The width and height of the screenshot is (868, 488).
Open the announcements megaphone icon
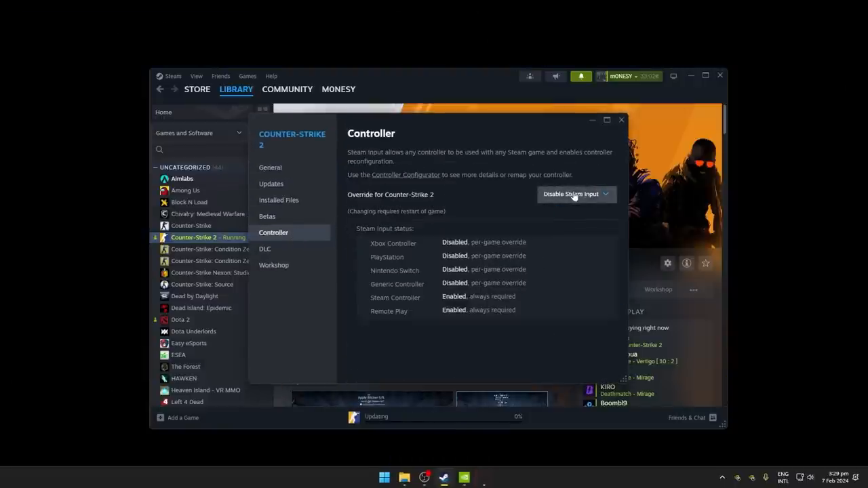[x=555, y=77]
